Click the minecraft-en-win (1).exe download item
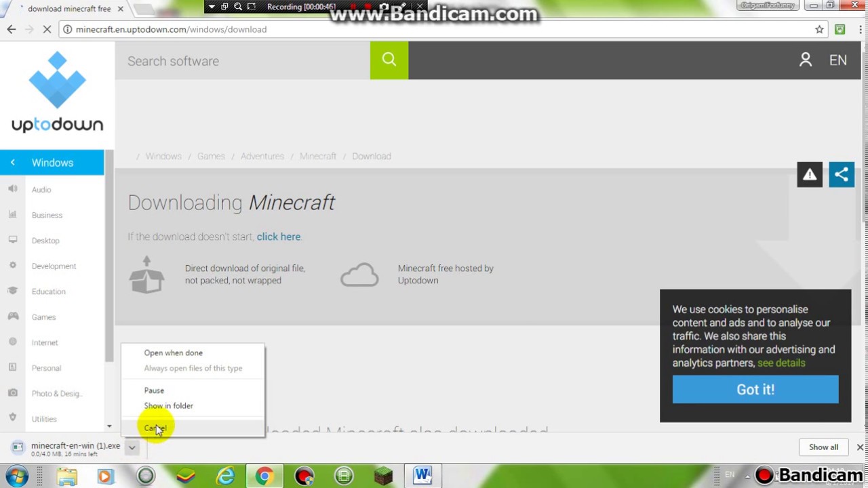The width and height of the screenshot is (868, 488). pyautogui.click(x=66, y=449)
